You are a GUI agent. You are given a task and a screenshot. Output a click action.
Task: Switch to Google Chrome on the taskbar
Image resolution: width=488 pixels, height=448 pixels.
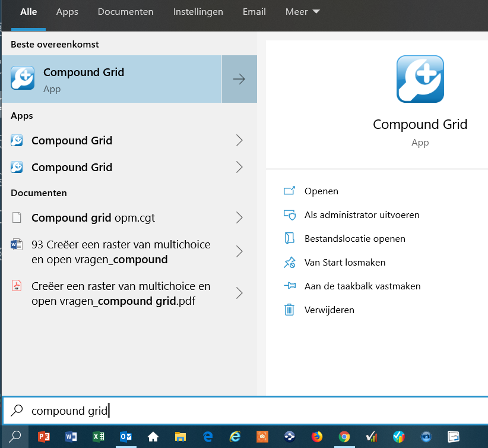pos(344,437)
